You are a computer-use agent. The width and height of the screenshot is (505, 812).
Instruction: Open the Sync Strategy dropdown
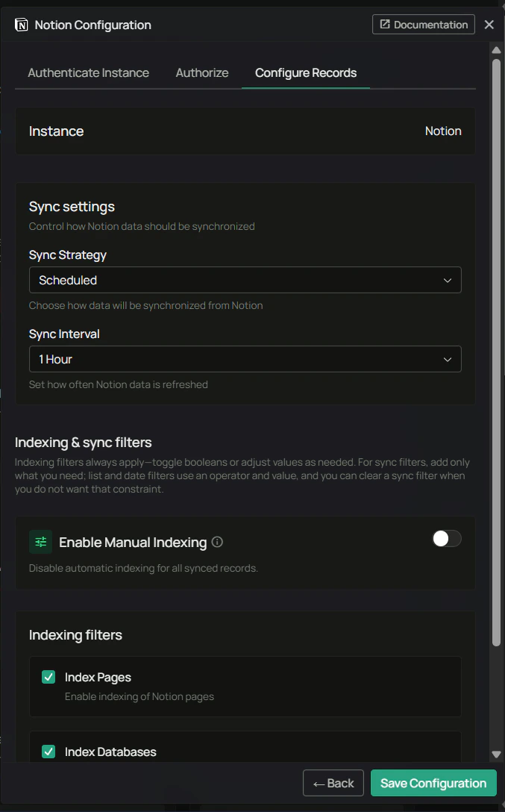(x=245, y=280)
